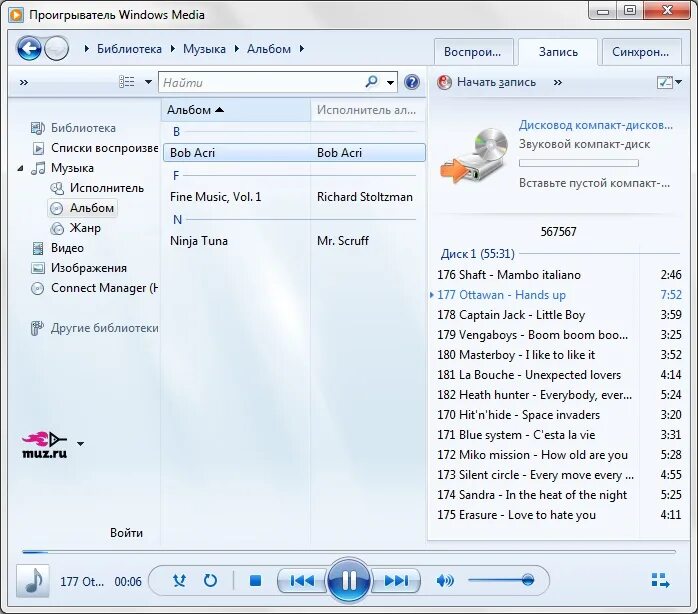Mute the sound with speaker button
Image resolution: width=698 pixels, height=614 pixels.
(x=445, y=581)
